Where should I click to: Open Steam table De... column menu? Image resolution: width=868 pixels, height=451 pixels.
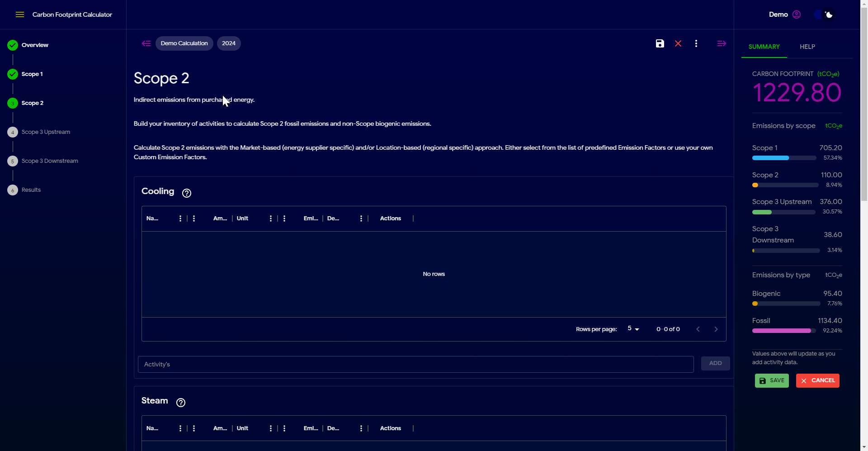coord(361,428)
